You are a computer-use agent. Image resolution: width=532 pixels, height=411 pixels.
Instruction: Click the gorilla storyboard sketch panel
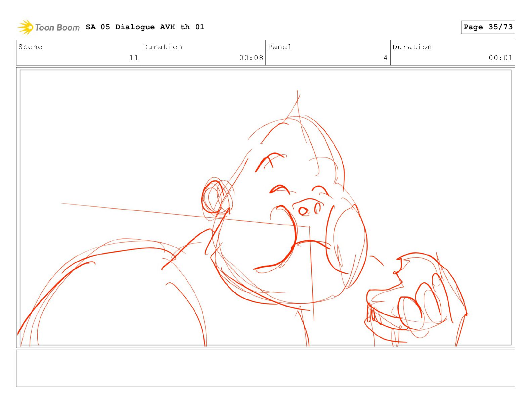point(265,208)
